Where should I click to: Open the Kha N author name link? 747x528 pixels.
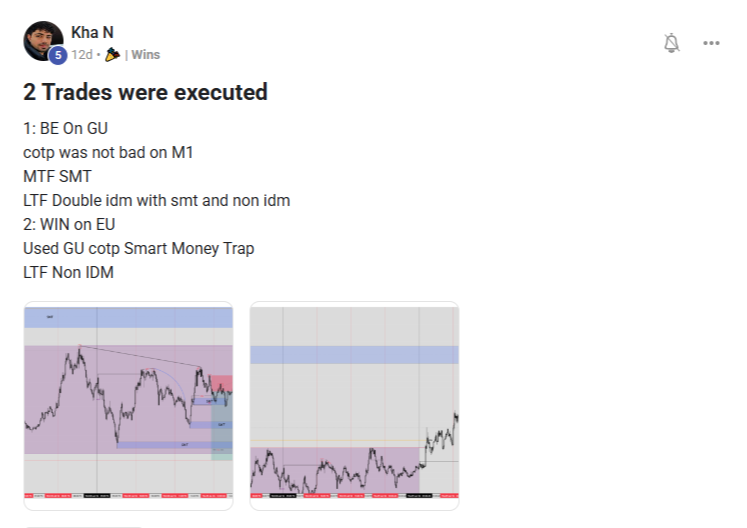coord(92,32)
